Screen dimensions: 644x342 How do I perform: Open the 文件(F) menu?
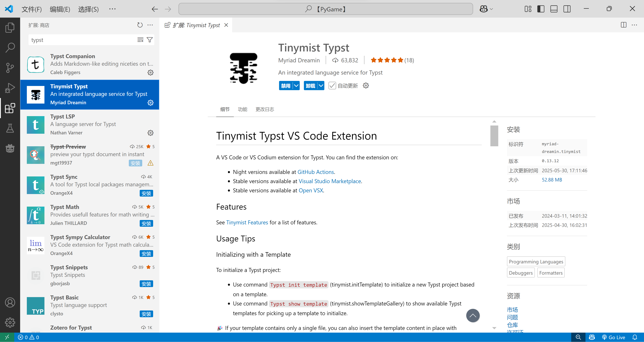pyautogui.click(x=32, y=9)
